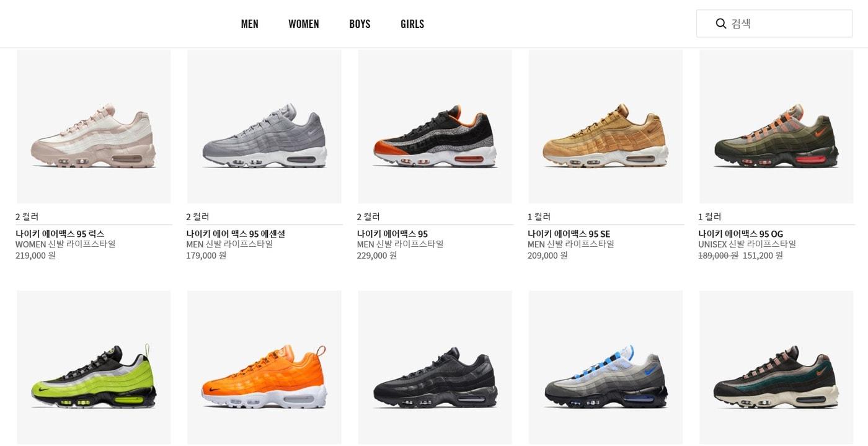Open the WOMEN menu
The image size is (868, 446).
coord(304,24)
